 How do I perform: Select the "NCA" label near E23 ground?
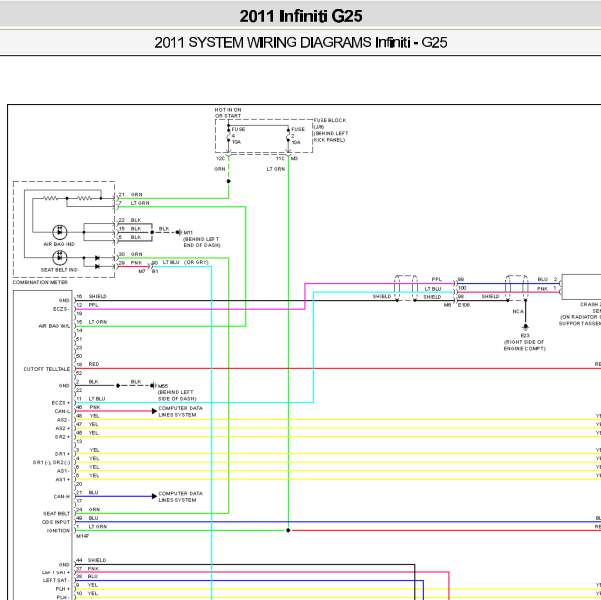coord(518,312)
